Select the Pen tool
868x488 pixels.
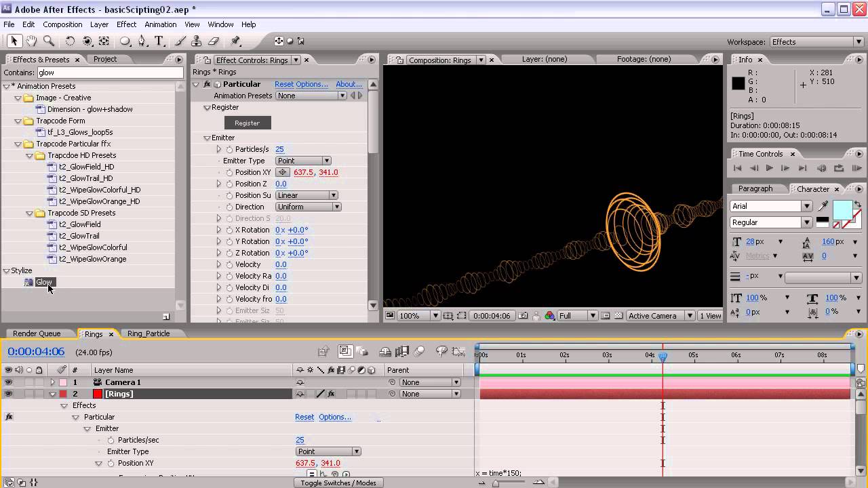pyautogui.click(x=142, y=41)
